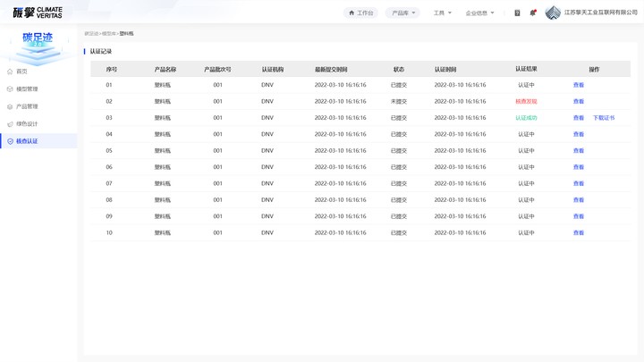Select 核查认证 in the sidebar menu

coord(38,141)
